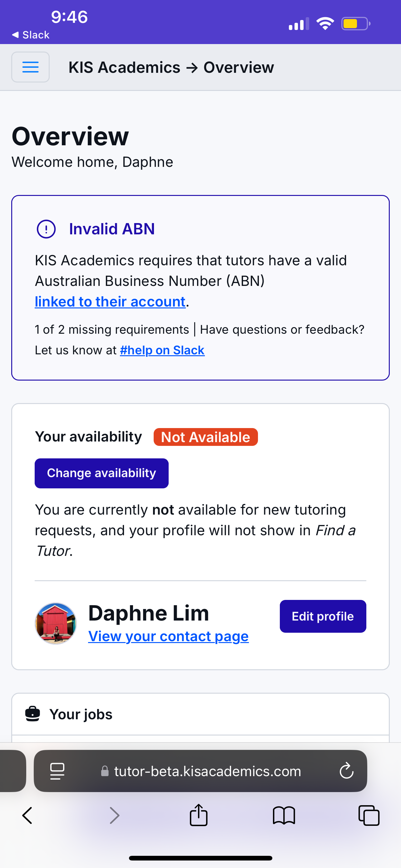
Task: Click the Edit profile button
Action: tap(323, 616)
